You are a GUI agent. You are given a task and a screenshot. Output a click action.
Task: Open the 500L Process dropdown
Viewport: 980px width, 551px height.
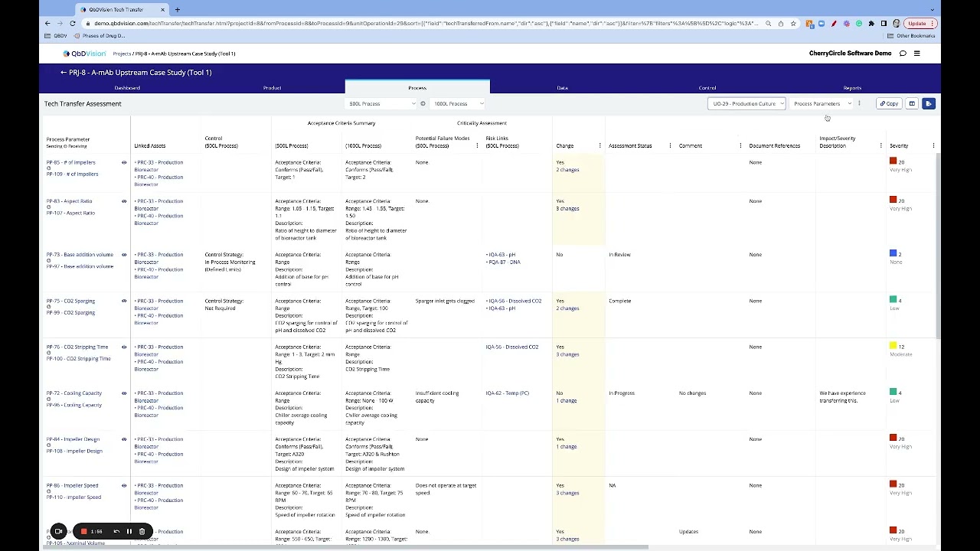[x=381, y=103]
